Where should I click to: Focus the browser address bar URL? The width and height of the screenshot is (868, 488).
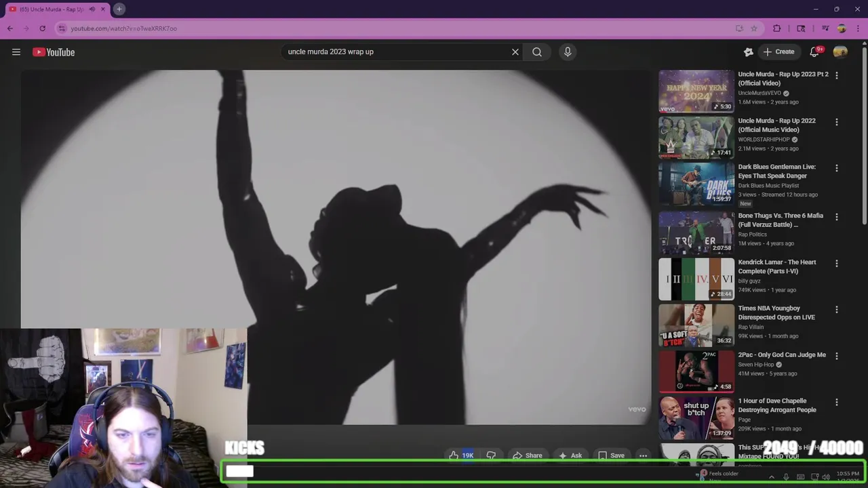click(x=124, y=28)
